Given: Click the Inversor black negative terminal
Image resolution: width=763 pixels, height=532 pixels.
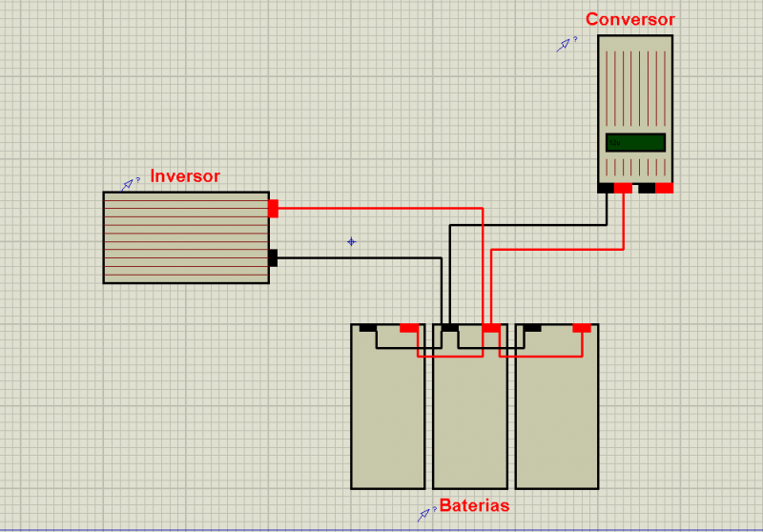Looking at the screenshot, I should pos(273,257).
